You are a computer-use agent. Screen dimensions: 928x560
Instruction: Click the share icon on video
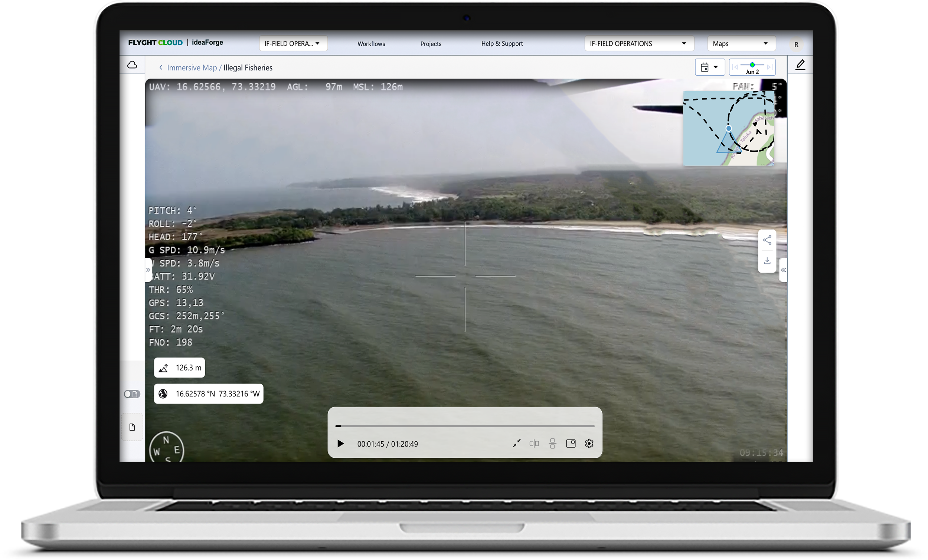pos(767,240)
